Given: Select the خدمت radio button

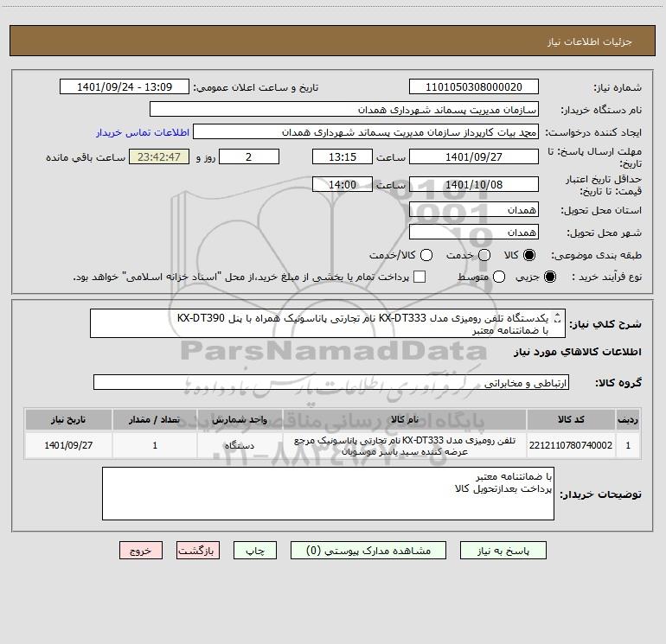Looking at the screenshot, I should click(x=484, y=255).
